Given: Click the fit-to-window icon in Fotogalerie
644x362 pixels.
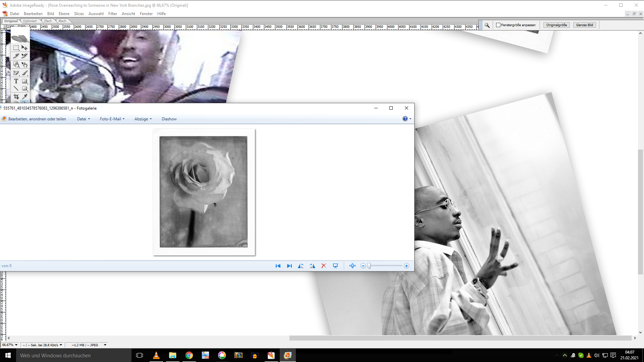Looking at the screenshot, I should [352, 266].
